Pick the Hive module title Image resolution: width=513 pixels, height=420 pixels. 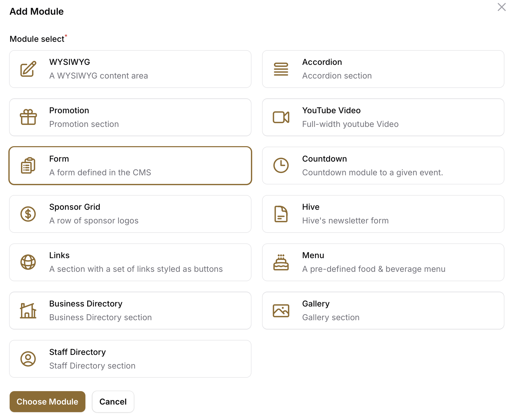pos(311,207)
